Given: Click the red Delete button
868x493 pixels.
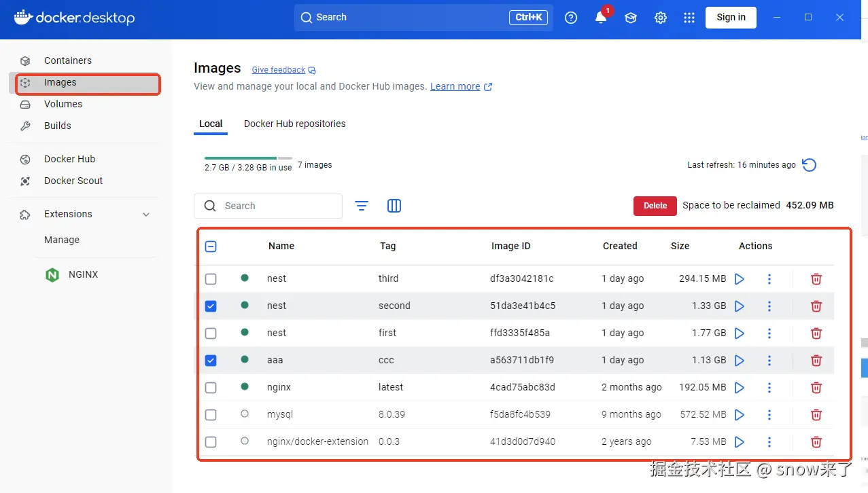Looking at the screenshot, I should (x=655, y=206).
